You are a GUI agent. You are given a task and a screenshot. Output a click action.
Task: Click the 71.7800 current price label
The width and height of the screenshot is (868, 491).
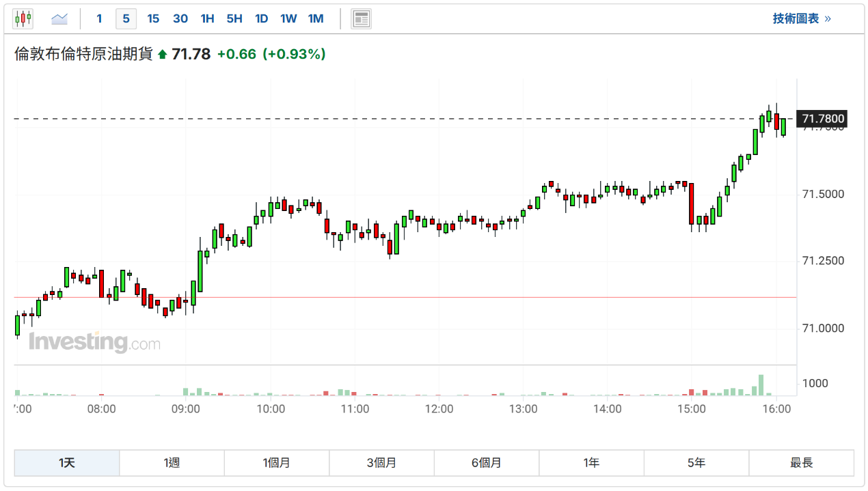824,119
